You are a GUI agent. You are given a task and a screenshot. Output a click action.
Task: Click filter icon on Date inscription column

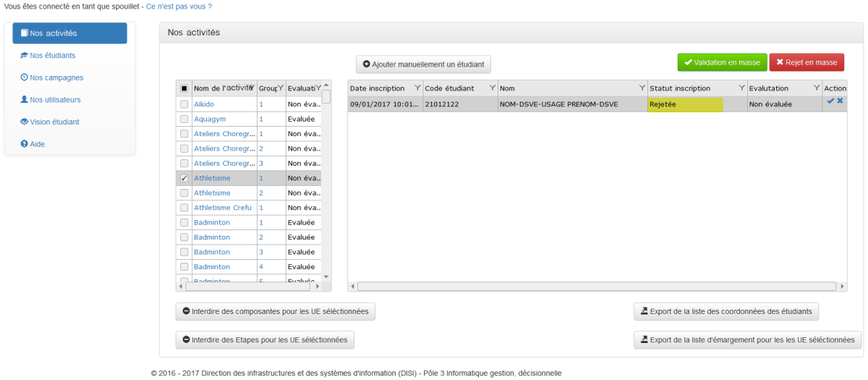[x=417, y=88]
